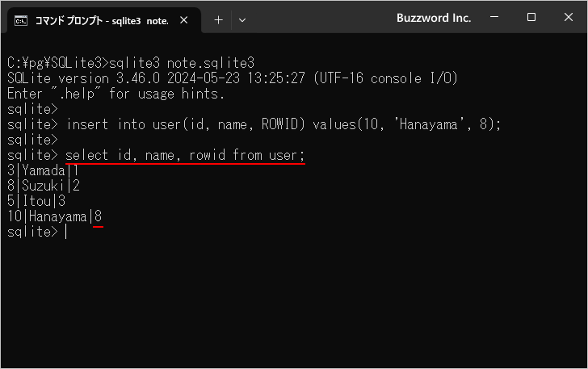Open a new terminal tab
The height and width of the screenshot is (369, 588).
click(x=218, y=20)
